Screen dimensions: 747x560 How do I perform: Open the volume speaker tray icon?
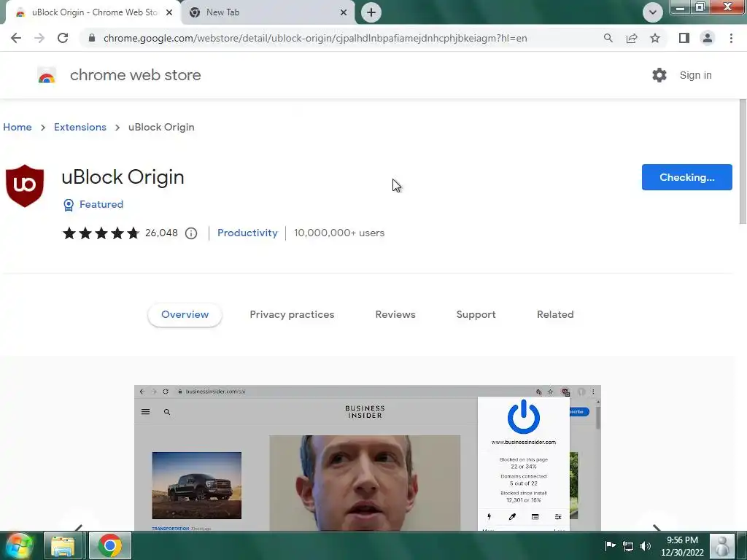click(646, 546)
